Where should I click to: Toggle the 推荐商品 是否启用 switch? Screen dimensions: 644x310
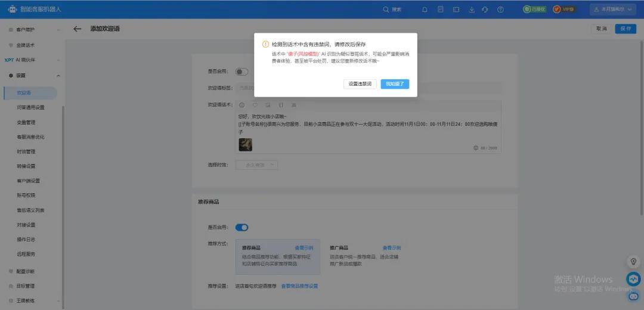coord(241,228)
